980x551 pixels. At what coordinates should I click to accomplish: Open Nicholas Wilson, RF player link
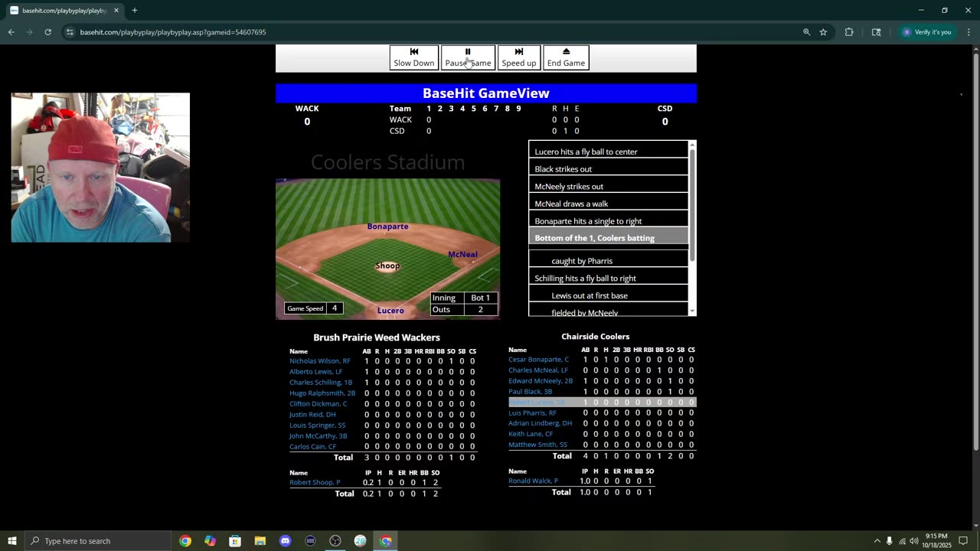(x=319, y=361)
